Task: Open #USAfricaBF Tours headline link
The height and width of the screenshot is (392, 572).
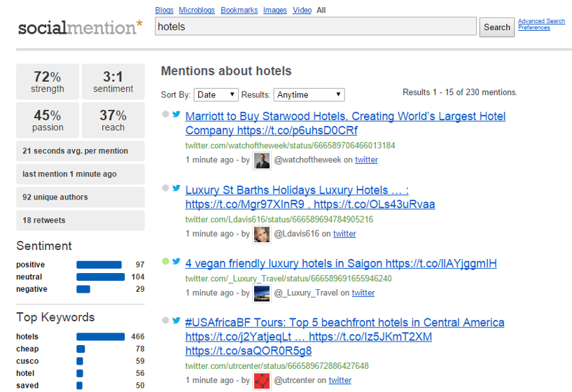Action: pyautogui.click(x=344, y=337)
